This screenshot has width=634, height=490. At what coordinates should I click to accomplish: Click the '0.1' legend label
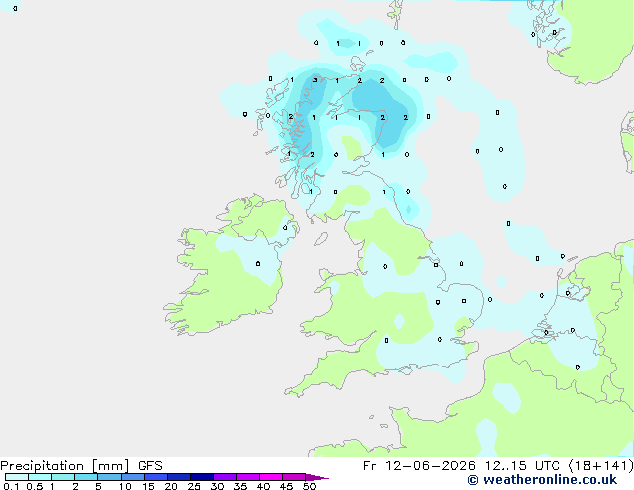pyautogui.click(x=11, y=486)
